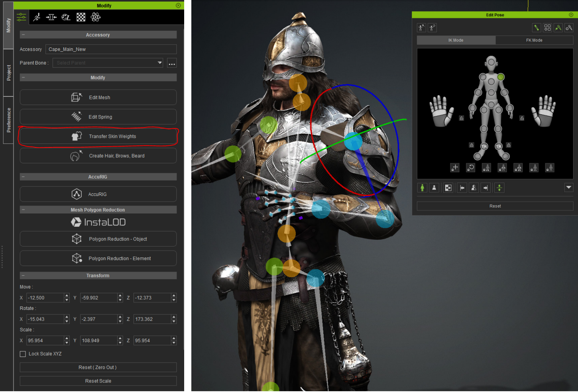Open the paint palette Material tab icon
The width and height of the screenshot is (578, 392).
(x=66, y=17)
